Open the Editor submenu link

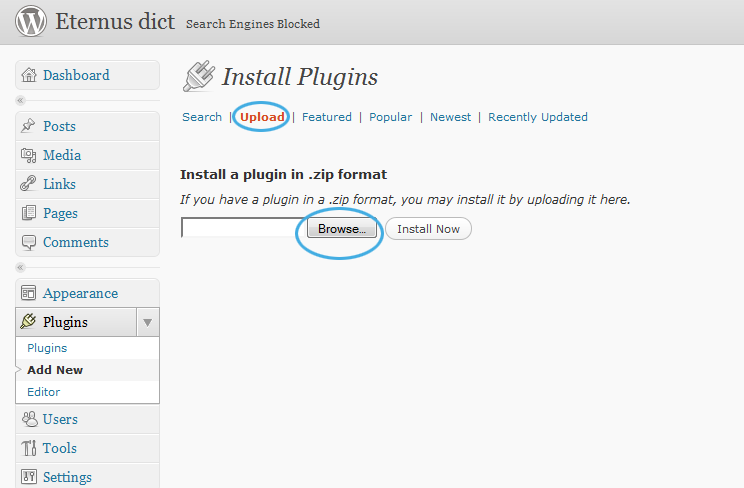44,392
